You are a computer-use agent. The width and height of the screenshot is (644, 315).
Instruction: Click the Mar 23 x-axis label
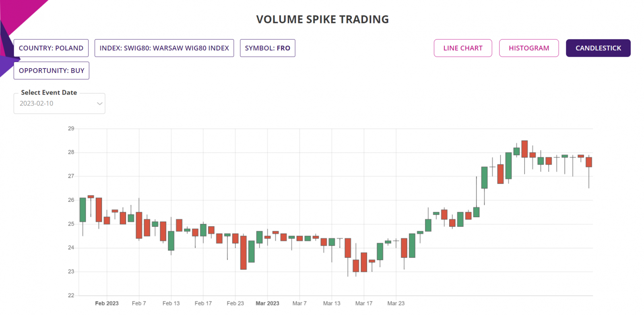(396, 303)
